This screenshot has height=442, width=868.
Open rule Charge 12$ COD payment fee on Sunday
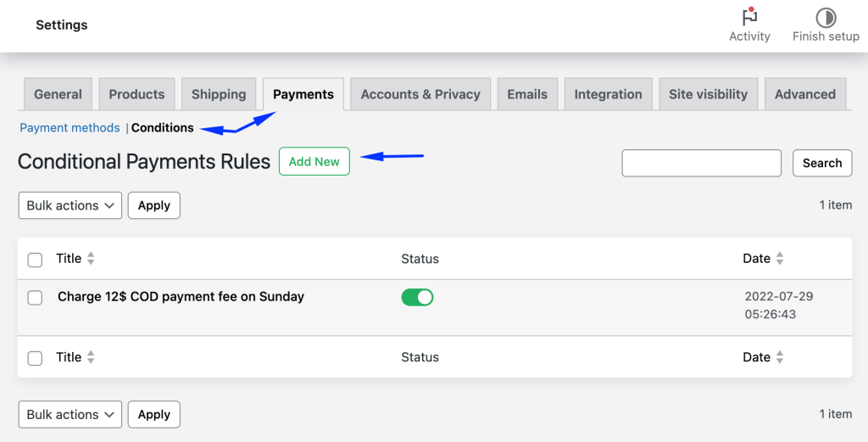[x=181, y=297]
